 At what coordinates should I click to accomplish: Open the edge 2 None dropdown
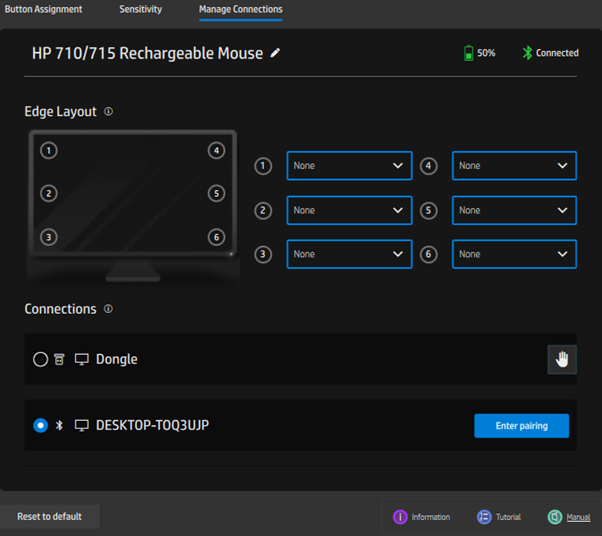(x=349, y=210)
